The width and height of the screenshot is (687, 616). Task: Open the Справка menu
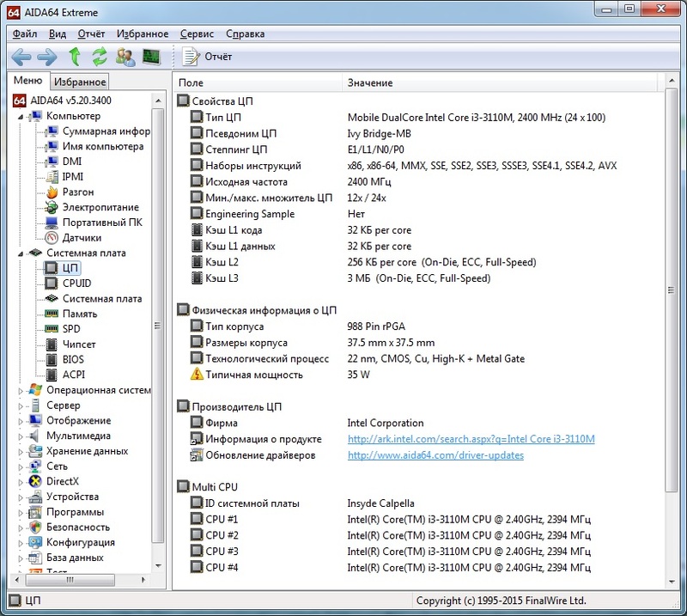click(245, 34)
